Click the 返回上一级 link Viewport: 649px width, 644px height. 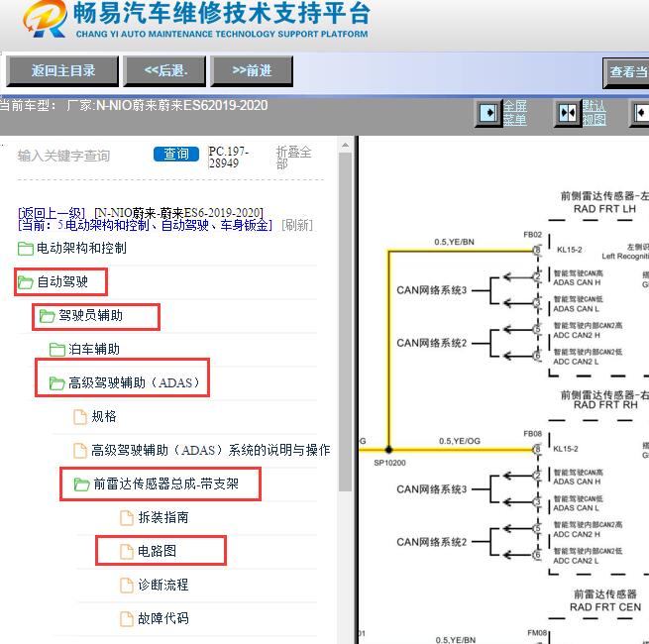point(52,213)
